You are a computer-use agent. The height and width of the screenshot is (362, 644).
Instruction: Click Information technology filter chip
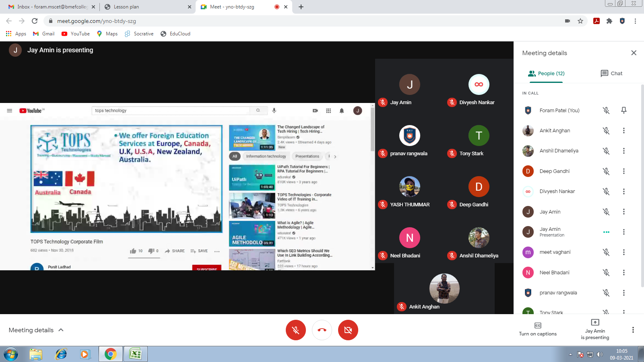[266, 156]
